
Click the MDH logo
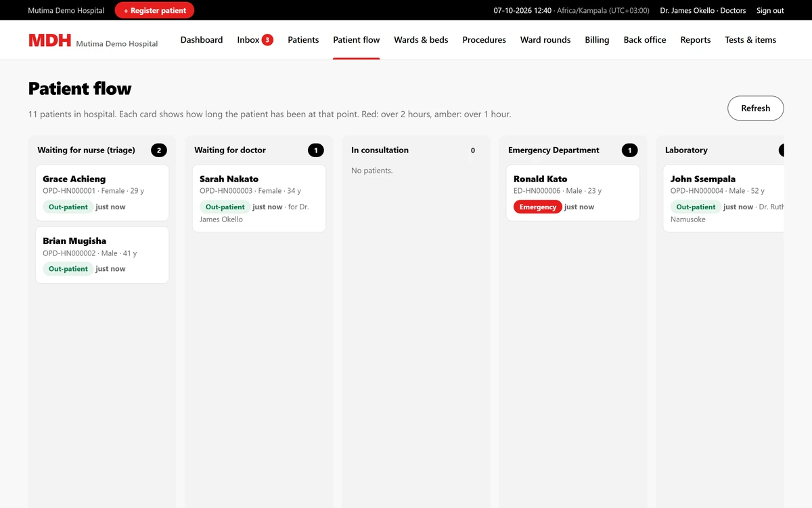(49, 40)
